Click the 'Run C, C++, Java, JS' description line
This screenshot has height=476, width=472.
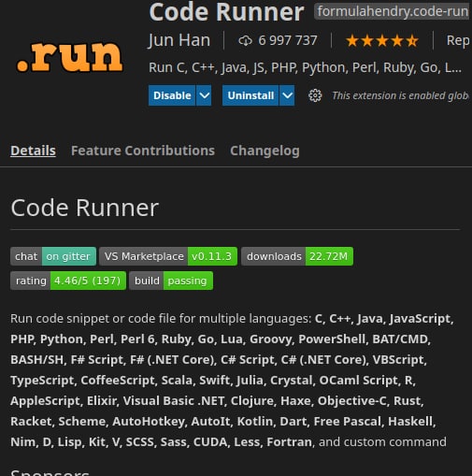point(305,67)
